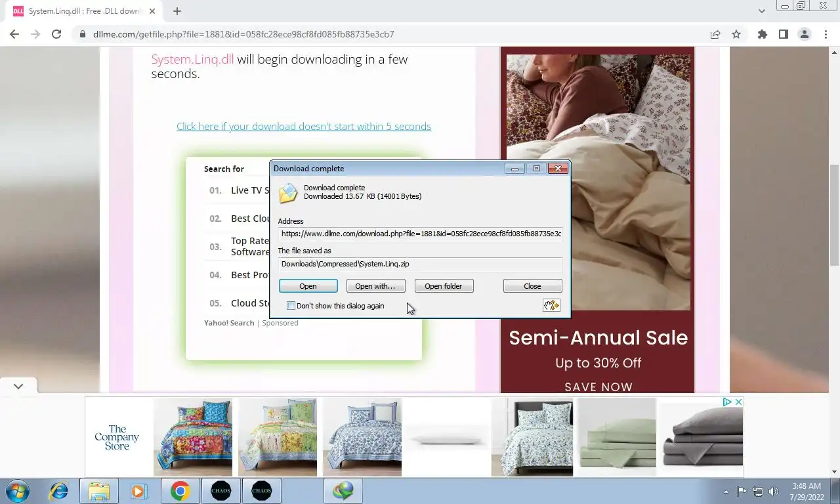840x504 pixels.
Task: Switch to Chrome in the taskbar
Action: pos(180,491)
